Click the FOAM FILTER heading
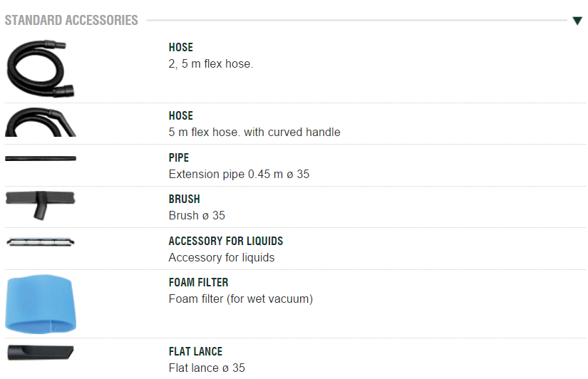This screenshot has height=379, width=588. coord(199,282)
